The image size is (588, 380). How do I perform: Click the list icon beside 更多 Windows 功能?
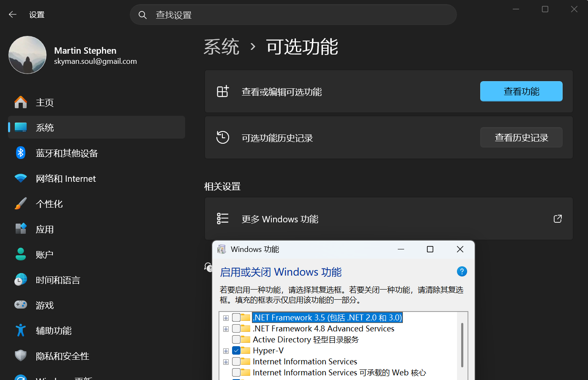(223, 219)
